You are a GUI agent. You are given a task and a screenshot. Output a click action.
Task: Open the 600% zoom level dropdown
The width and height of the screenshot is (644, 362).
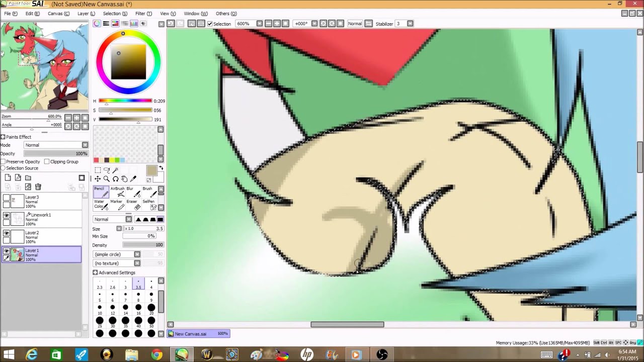click(259, 24)
